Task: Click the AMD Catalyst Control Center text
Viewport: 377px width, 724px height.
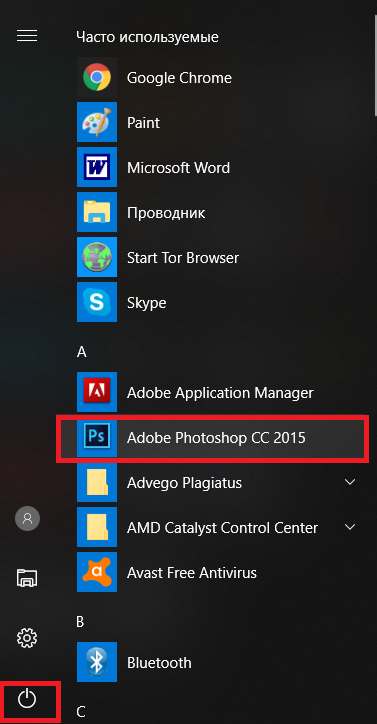Action: (x=222, y=528)
